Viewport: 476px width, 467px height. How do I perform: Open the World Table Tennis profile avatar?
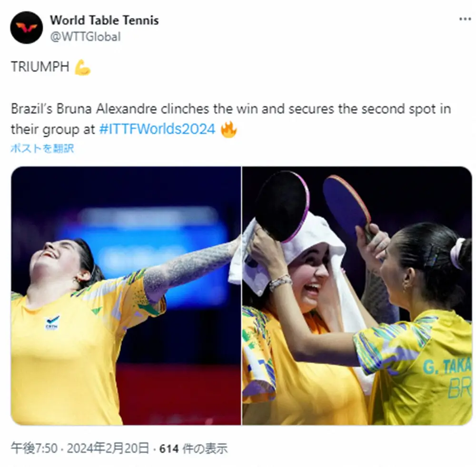point(26,28)
